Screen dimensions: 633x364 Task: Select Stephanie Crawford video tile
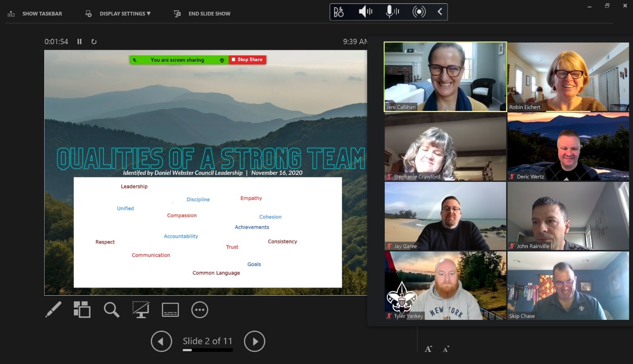(445, 146)
